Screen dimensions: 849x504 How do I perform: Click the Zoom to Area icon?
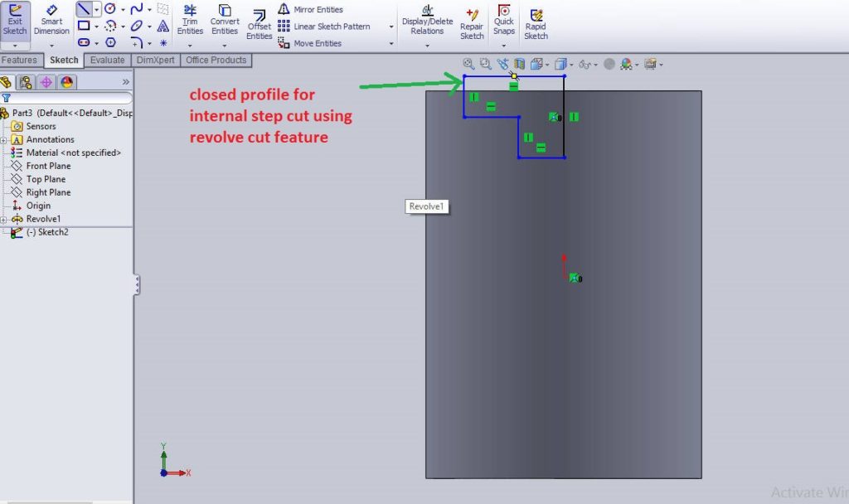(x=486, y=64)
